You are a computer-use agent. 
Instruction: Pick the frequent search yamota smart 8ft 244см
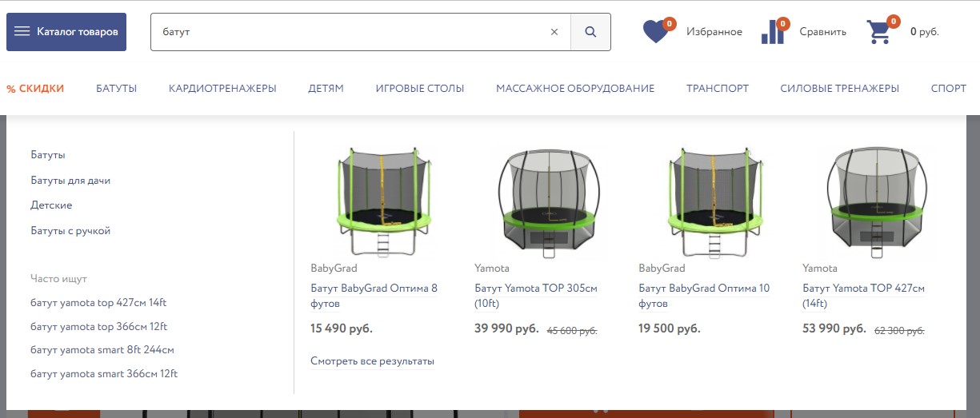pos(102,350)
